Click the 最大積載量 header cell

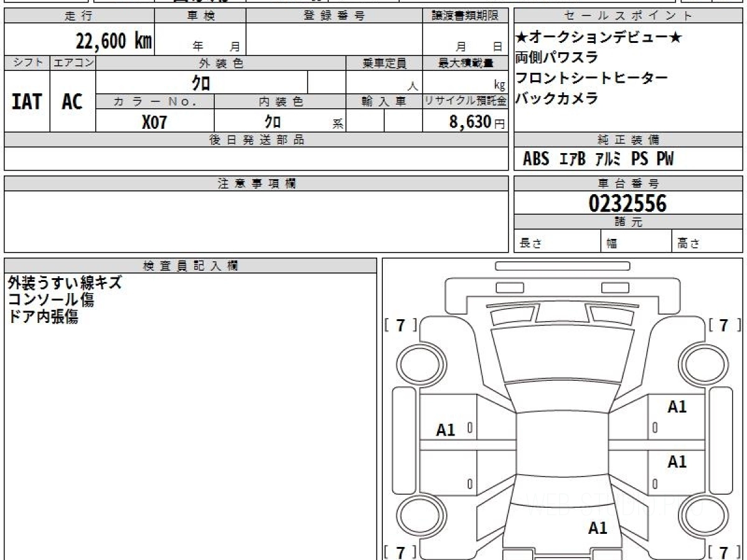tap(466, 63)
